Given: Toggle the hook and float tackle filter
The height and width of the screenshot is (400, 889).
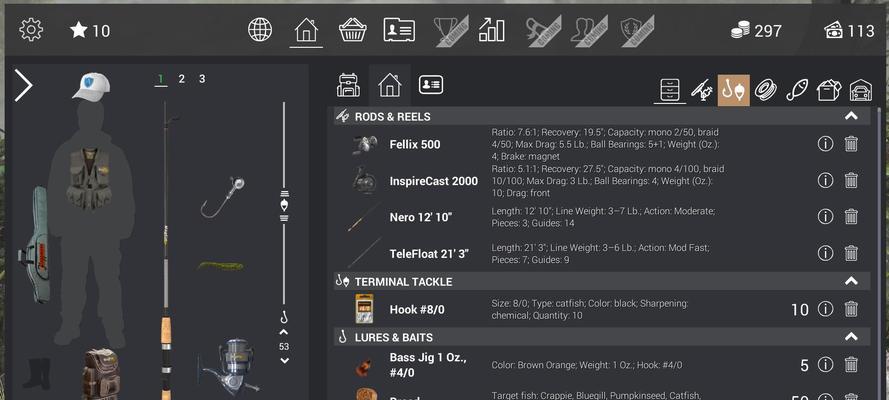Looking at the screenshot, I should [734, 90].
